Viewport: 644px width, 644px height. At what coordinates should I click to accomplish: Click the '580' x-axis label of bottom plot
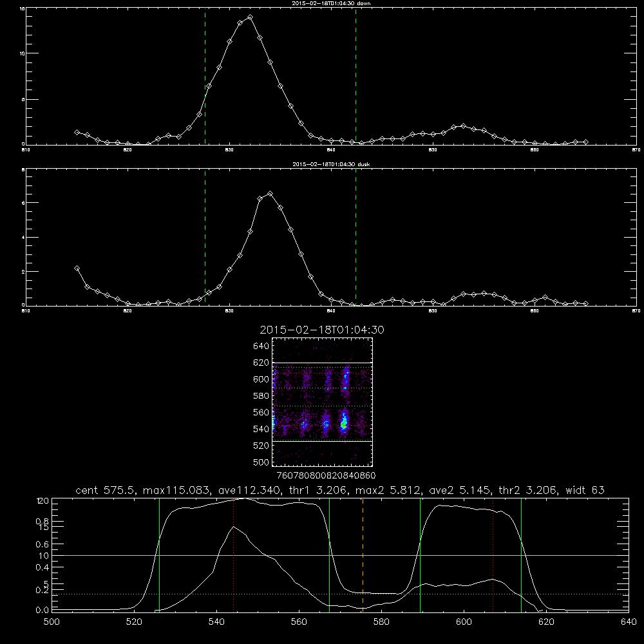(x=381, y=622)
